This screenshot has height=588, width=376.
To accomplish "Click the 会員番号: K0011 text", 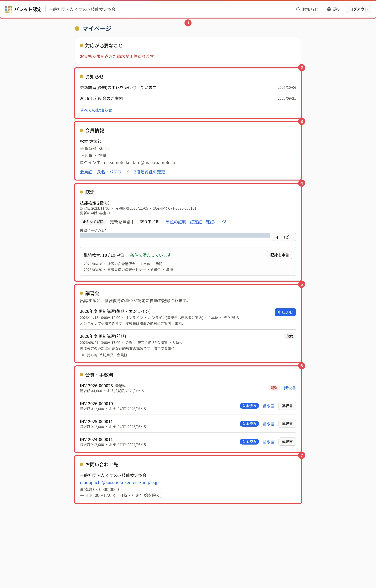I will click(x=95, y=148).
